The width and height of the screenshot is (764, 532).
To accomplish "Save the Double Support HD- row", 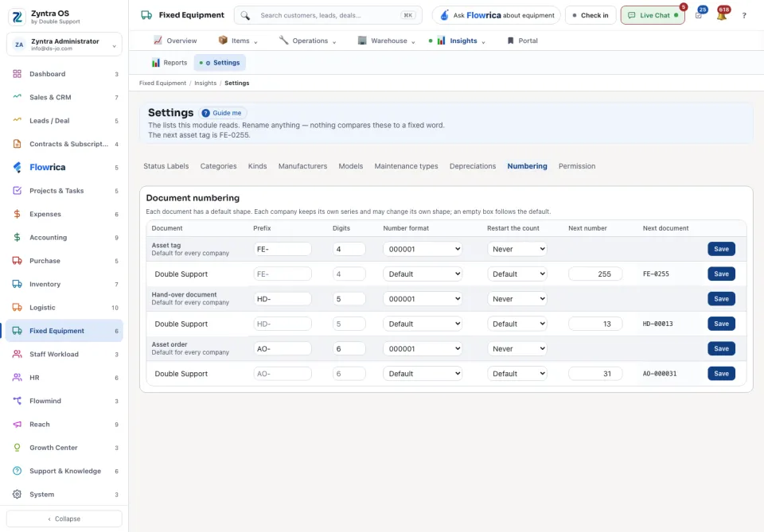I will click(x=721, y=324).
